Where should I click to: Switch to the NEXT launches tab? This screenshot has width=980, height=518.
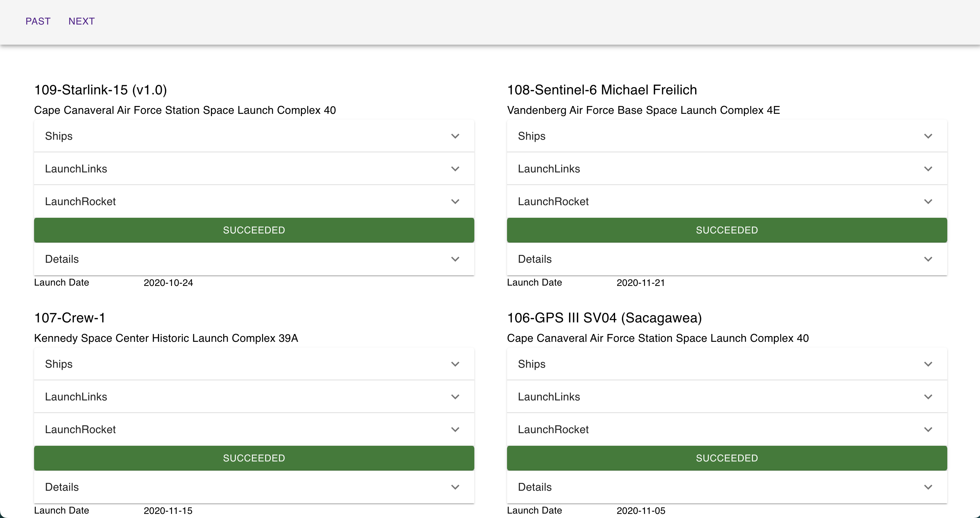pos(81,21)
